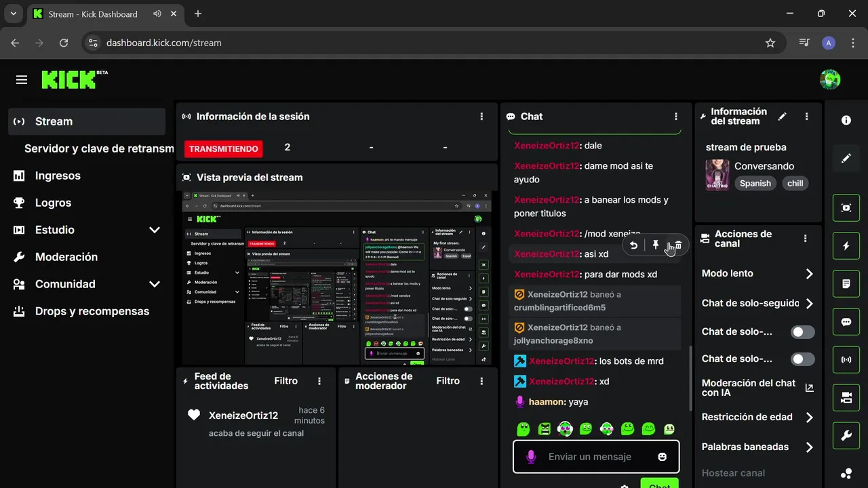Toggle the camera channel actions widget icon
Viewport: 868px width, 488px height.
(x=846, y=398)
